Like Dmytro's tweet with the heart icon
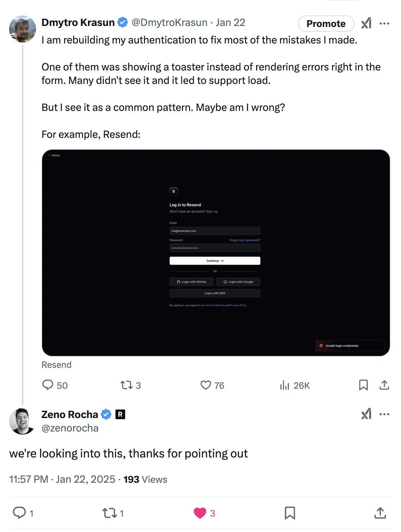Image resolution: width=401 pixels, height=532 pixels. (x=206, y=385)
